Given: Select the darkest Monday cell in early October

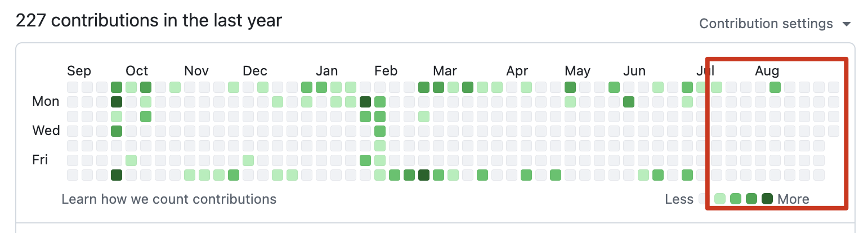Looking at the screenshot, I should click(117, 102).
